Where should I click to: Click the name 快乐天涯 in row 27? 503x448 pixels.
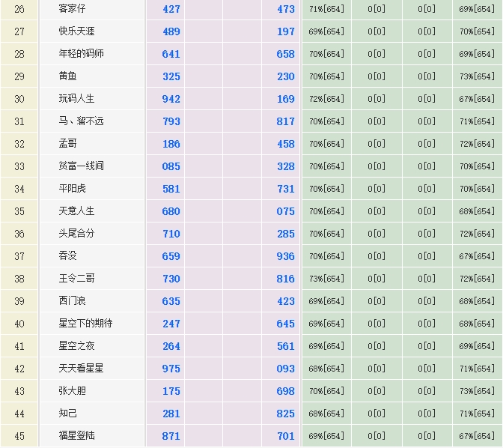(x=76, y=31)
